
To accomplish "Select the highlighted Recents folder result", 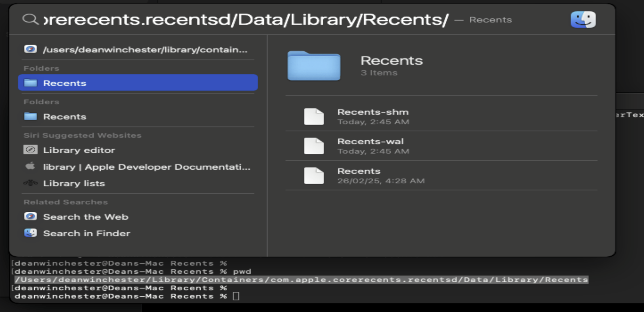I will (x=138, y=83).
